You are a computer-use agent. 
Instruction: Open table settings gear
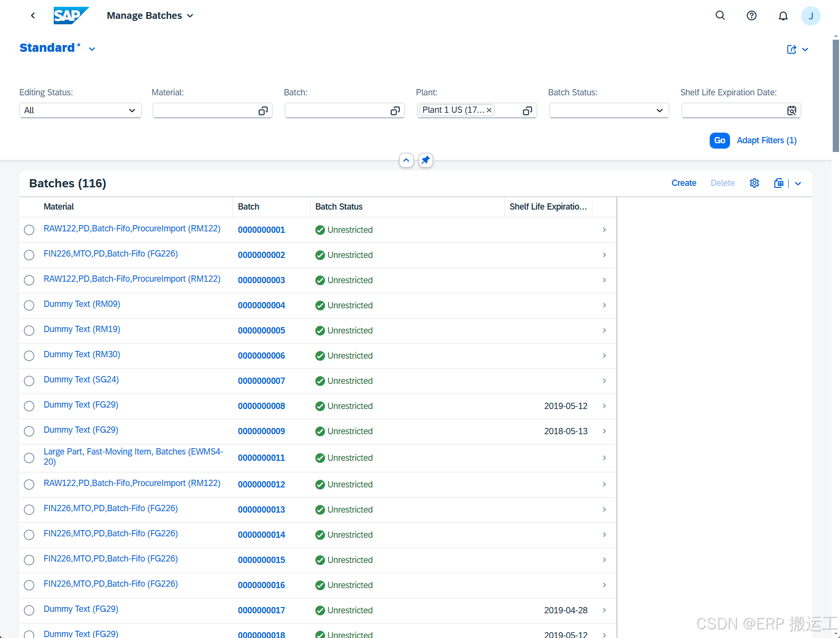pos(754,183)
